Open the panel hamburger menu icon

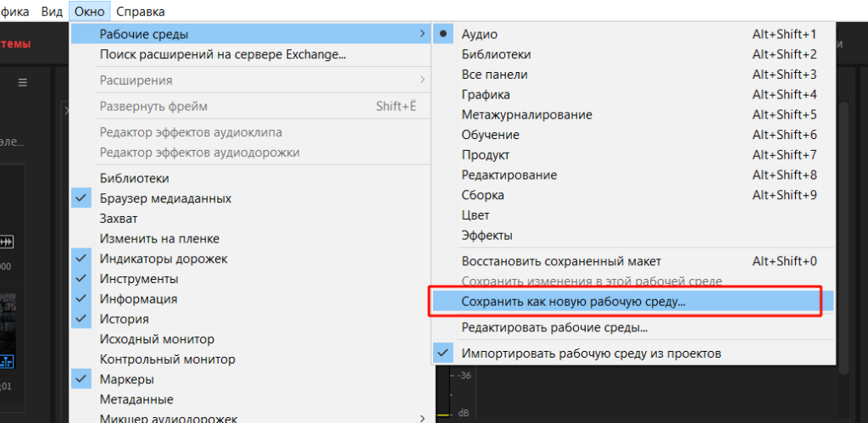[23, 82]
